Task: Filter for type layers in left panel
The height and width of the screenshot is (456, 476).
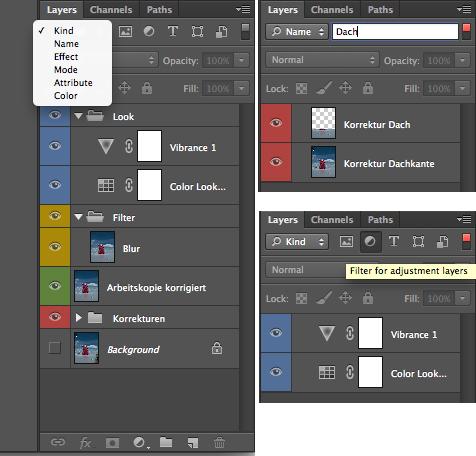Action: pos(173,32)
